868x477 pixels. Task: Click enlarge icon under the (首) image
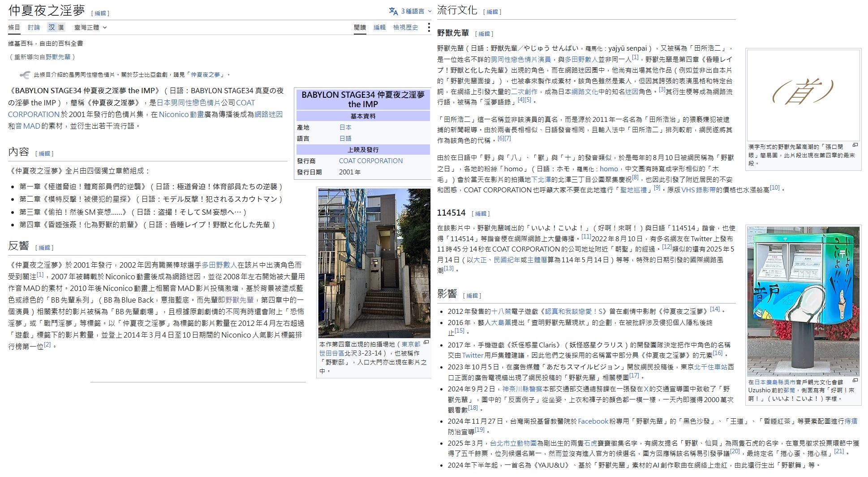click(855, 145)
